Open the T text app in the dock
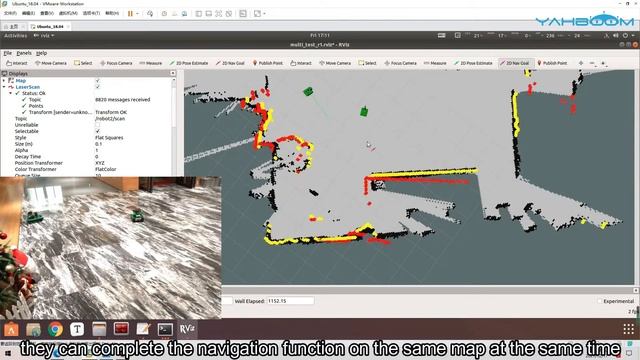This screenshot has height=360, width=640. [77, 329]
